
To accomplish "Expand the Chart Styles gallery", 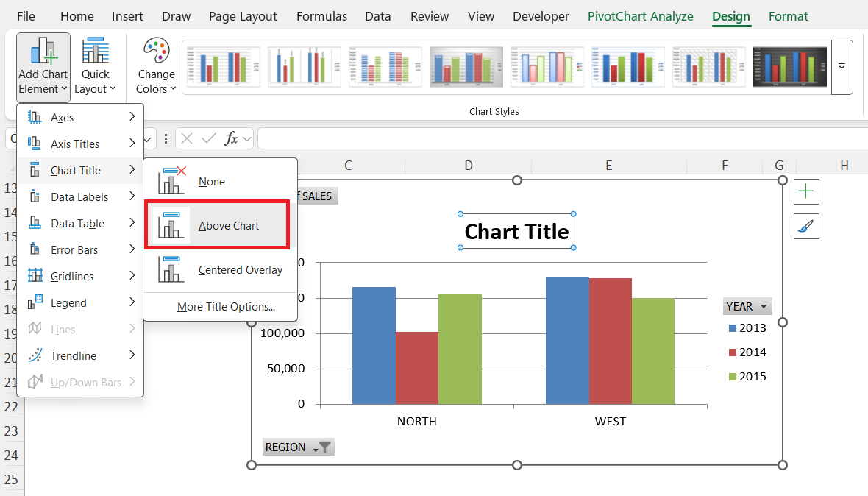I will coord(842,67).
